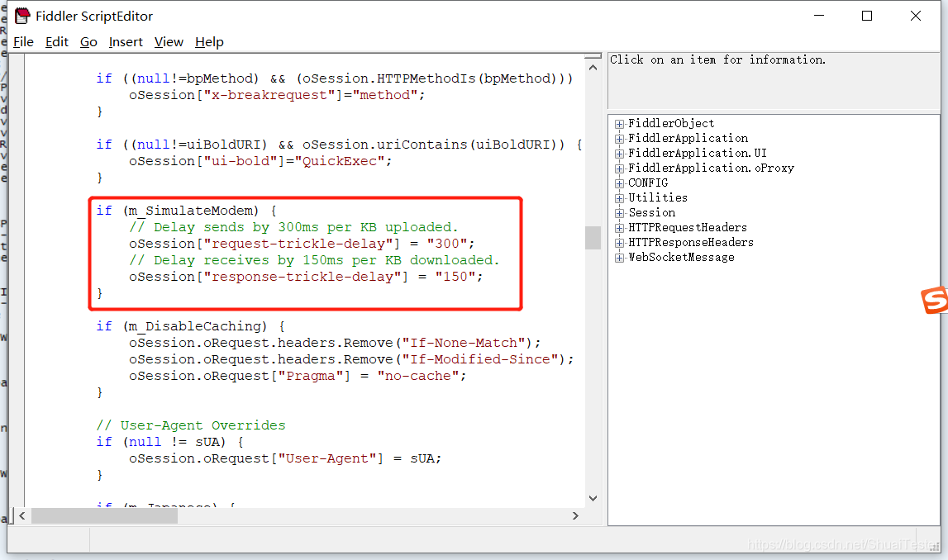
Task: Click the horizontal scrollbar thumb
Action: [105, 516]
